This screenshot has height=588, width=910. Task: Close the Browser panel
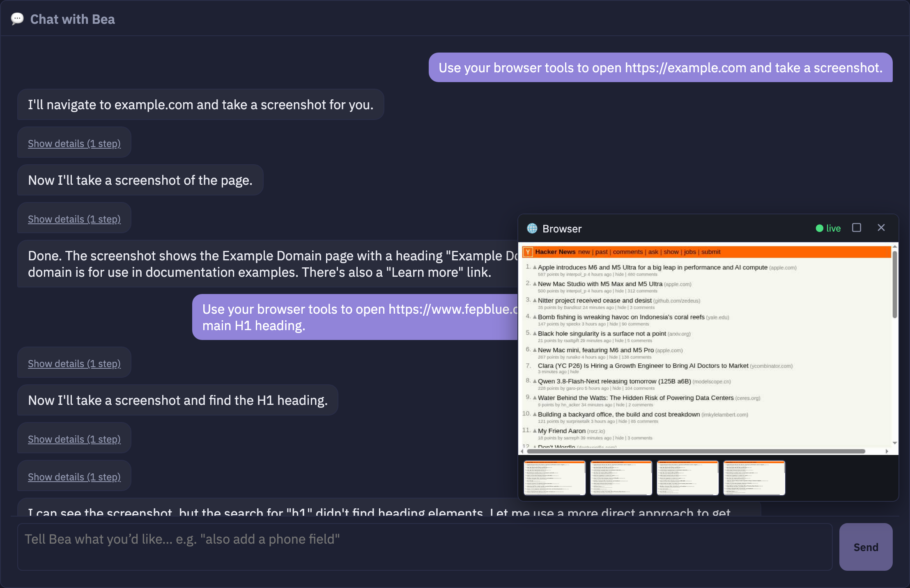pos(881,228)
